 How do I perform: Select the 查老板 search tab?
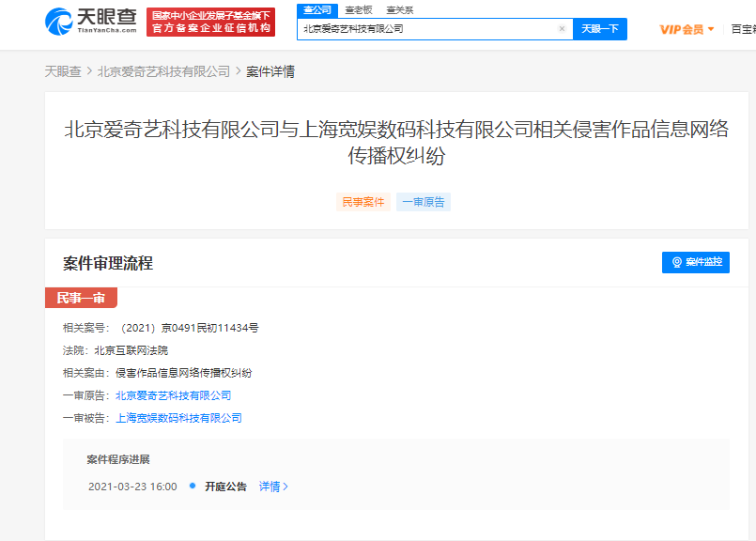(x=359, y=10)
